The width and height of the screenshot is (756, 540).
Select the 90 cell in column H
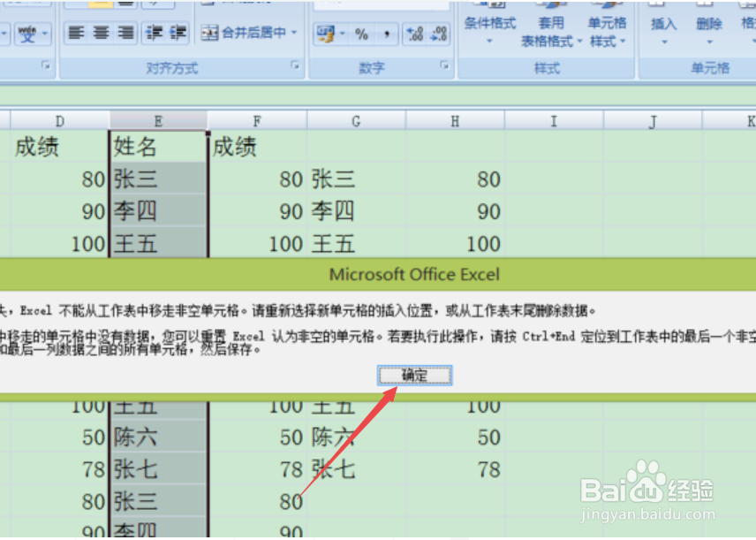(x=455, y=211)
